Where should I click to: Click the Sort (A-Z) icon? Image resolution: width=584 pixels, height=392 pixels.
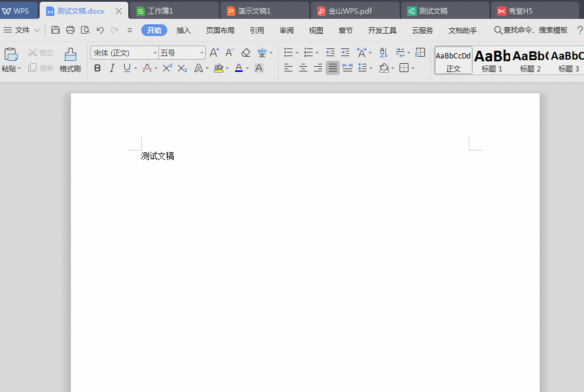pos(384,53)
